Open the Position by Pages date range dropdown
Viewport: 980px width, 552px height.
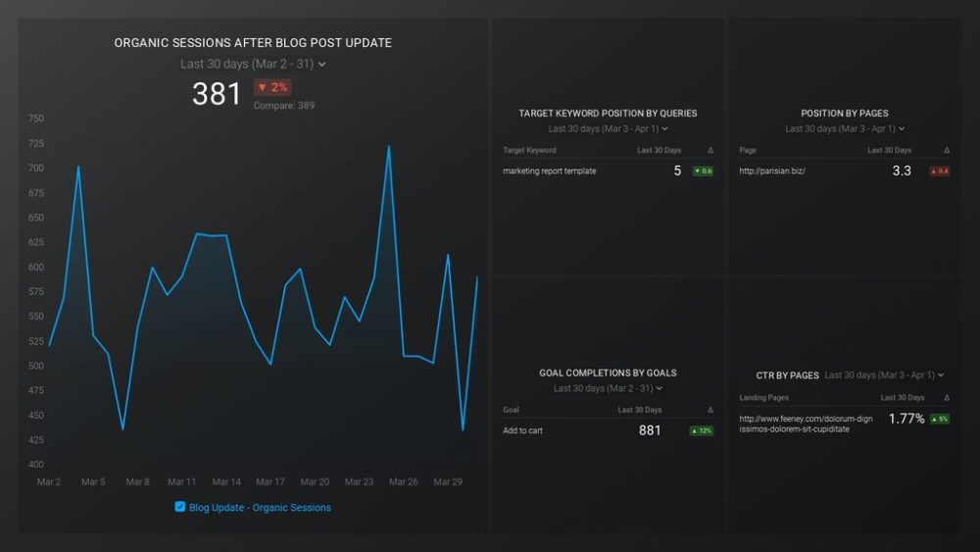845,128
